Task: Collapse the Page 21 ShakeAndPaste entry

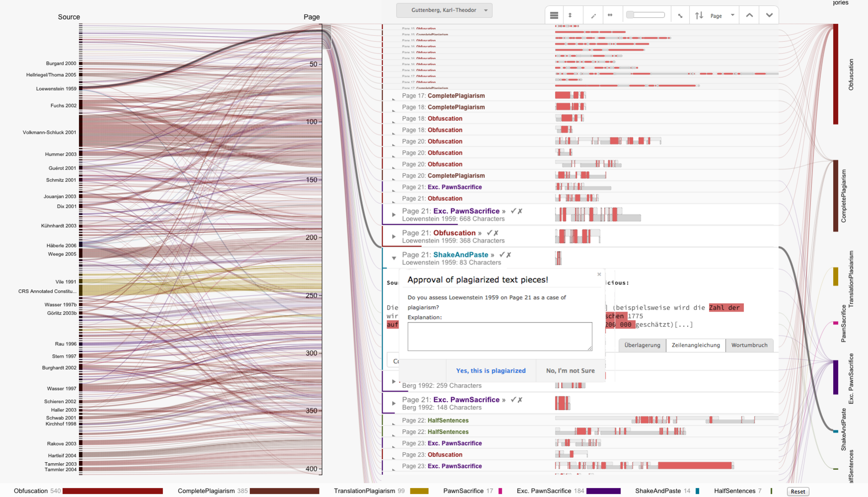Action: [394, 258]
